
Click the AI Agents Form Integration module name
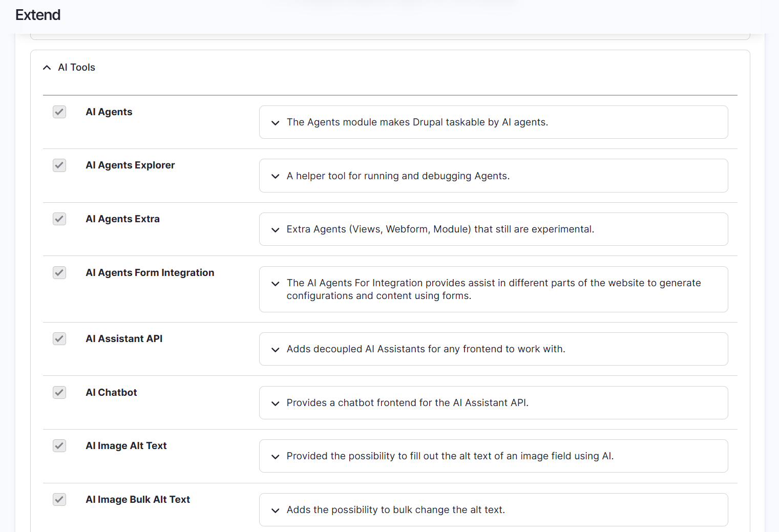(150, 272)
